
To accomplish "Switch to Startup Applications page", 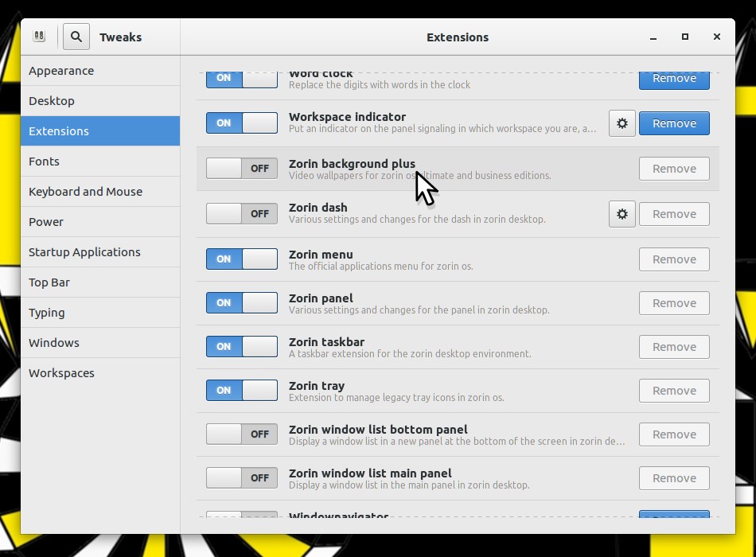I will [x=84, y=252].
